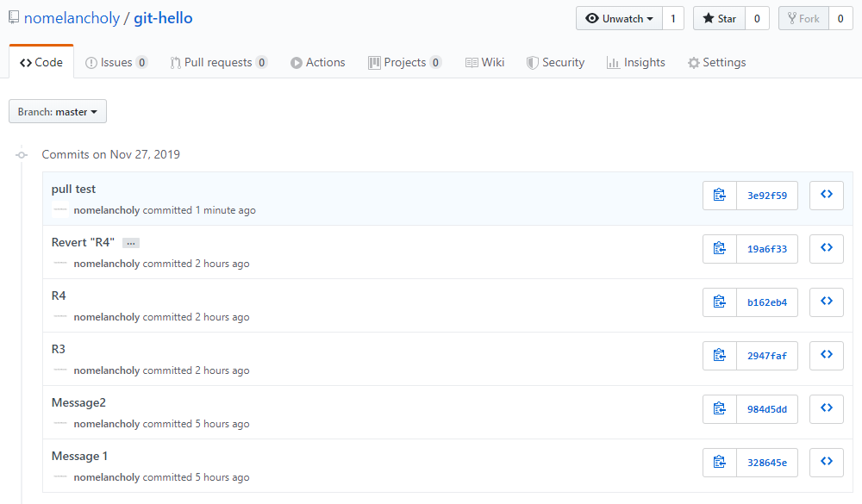Click avatar next to pull test commit author
The height and width of the screenshot is (504, 862).
60,210
